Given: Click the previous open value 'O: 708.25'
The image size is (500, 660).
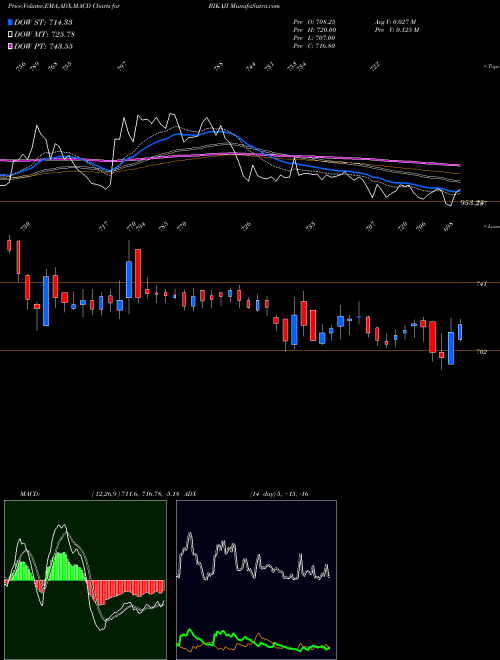Looking at the screenshot, I should pos(322,22).
